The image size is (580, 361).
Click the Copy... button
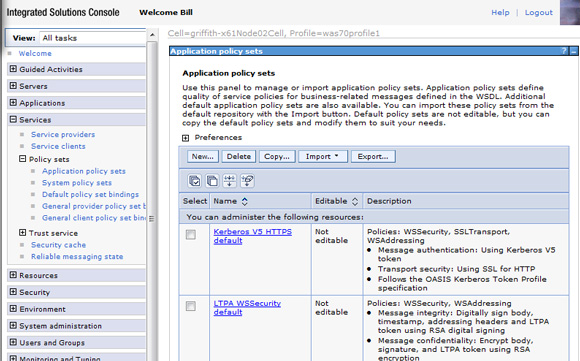[277, 156]
